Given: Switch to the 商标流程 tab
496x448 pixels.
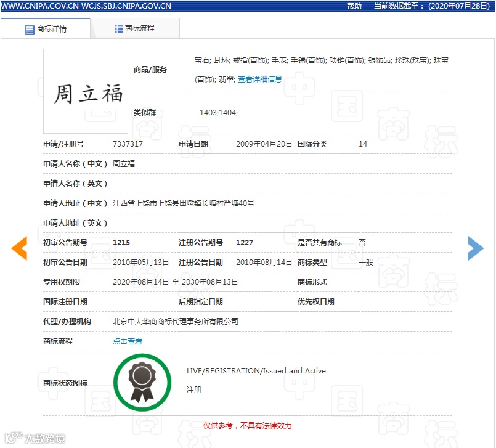Looking at the screenshot, I should [x=135, y=28].
